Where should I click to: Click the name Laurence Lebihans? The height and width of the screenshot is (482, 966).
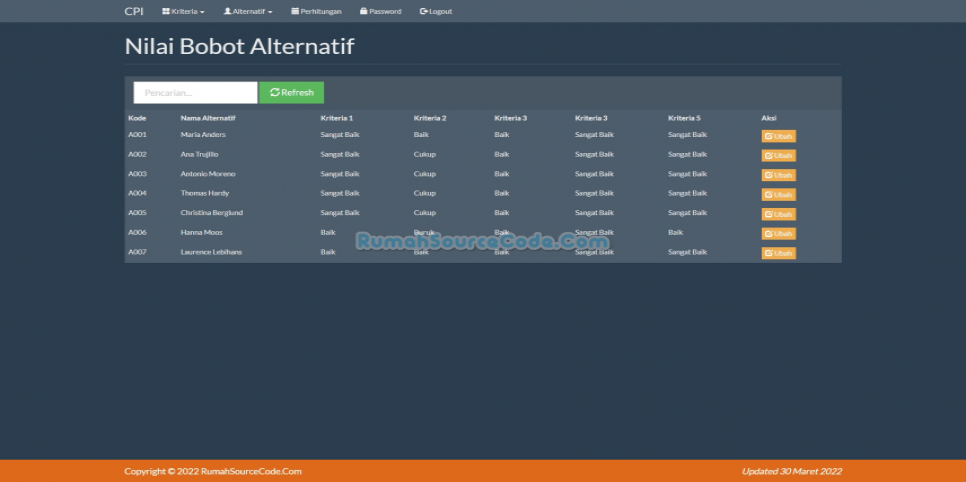coord(211,252)
